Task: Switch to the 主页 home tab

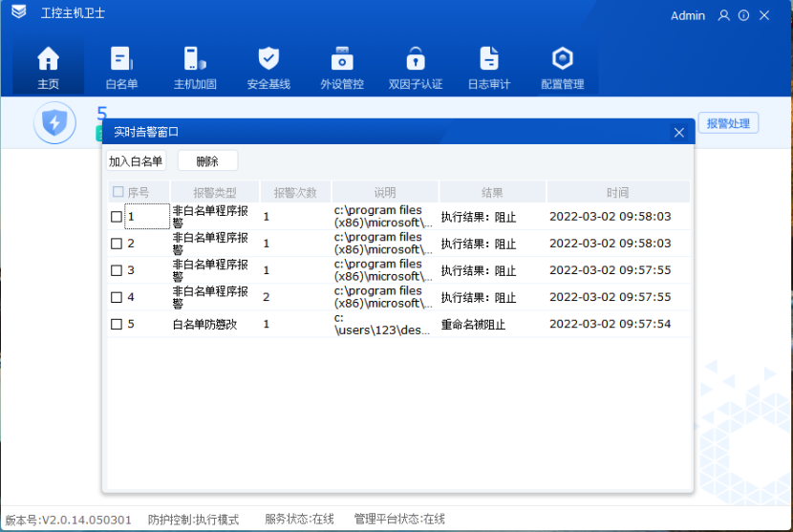Action: tap(48, 68)
